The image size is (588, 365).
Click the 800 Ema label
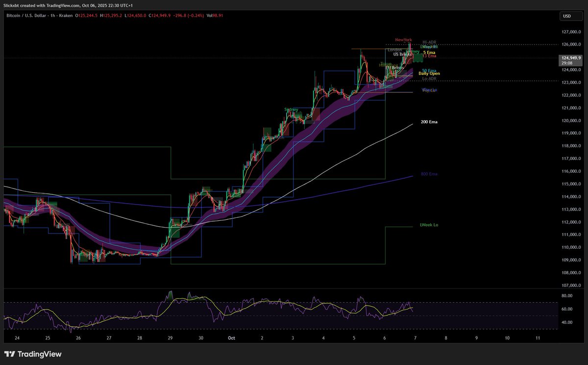pos(429,174)
